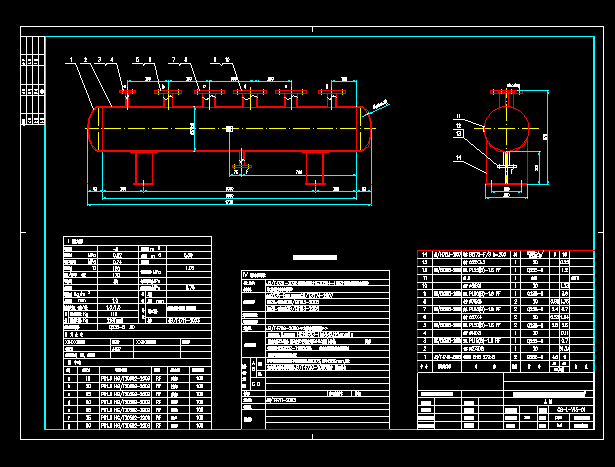The width and height of the screenshot is (615, 467).
Task: Click the left rounded head of the vessel
Action: 93,128
